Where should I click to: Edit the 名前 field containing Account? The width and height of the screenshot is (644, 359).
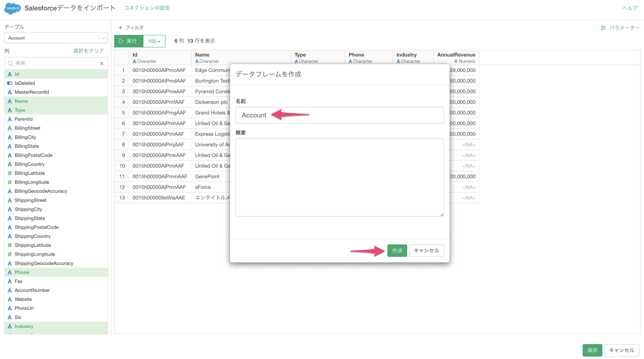(x=340, y=115)
